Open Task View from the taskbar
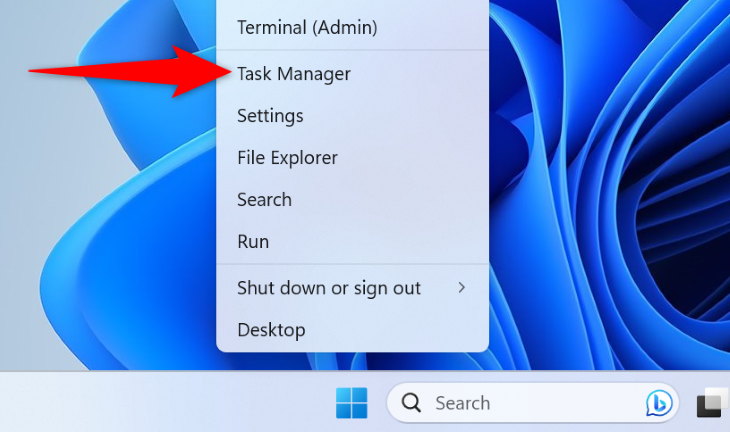 click(x=710, y=404)
